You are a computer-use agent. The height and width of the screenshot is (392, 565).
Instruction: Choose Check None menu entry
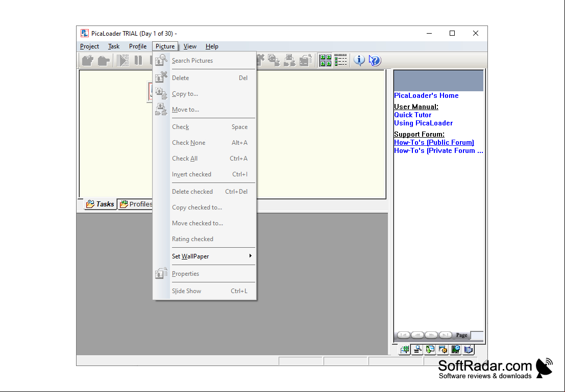[x=205, y=143]
